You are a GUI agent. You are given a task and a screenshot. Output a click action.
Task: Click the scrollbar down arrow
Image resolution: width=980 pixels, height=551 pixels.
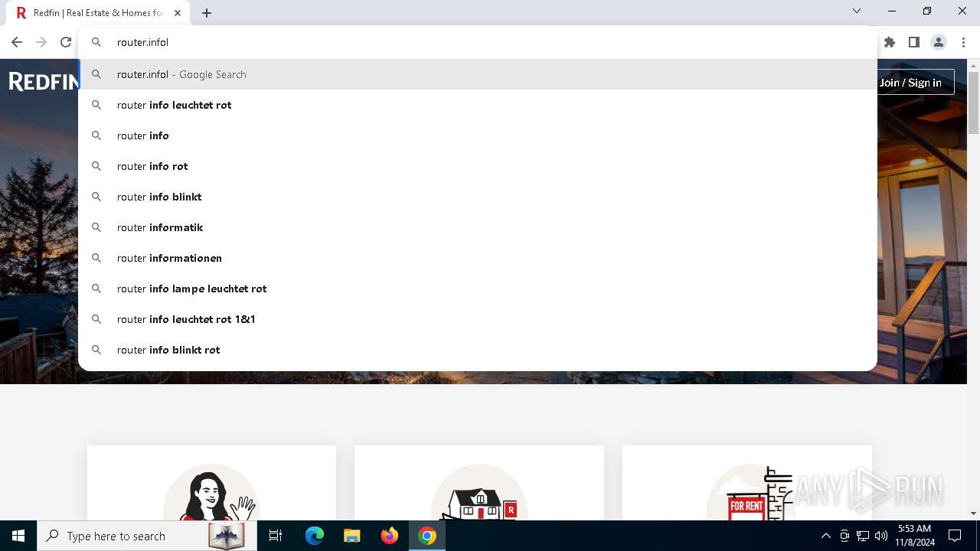pyautogui.click(x=973, y=514)
